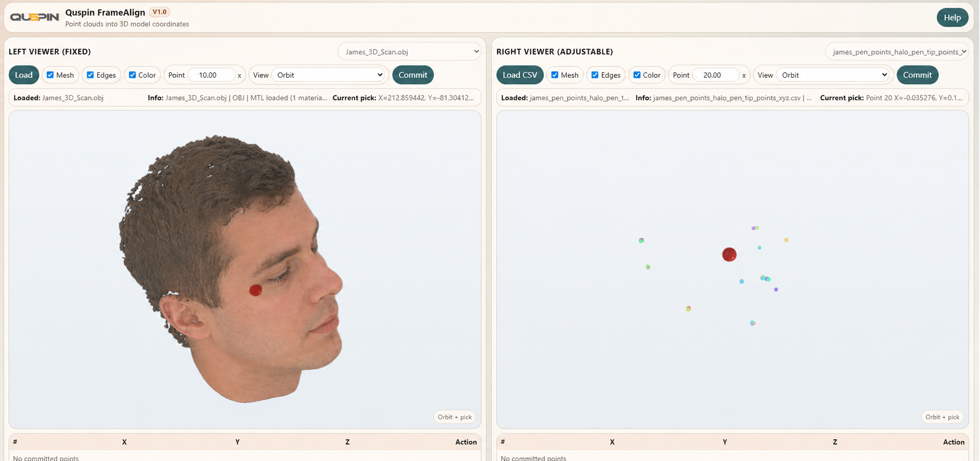Screen dimensions: 980x461
Task: Click right viewer Orbit + pick badge
Action: [942, 417]
